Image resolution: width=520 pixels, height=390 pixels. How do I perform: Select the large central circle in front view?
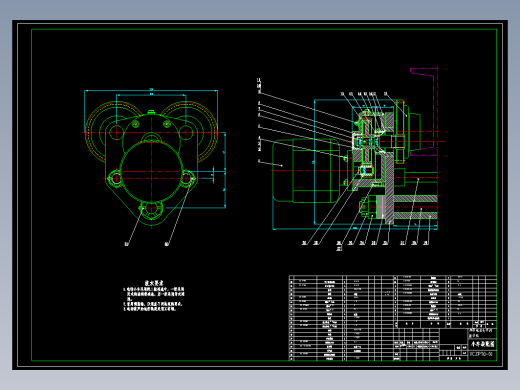click(151, 172)
